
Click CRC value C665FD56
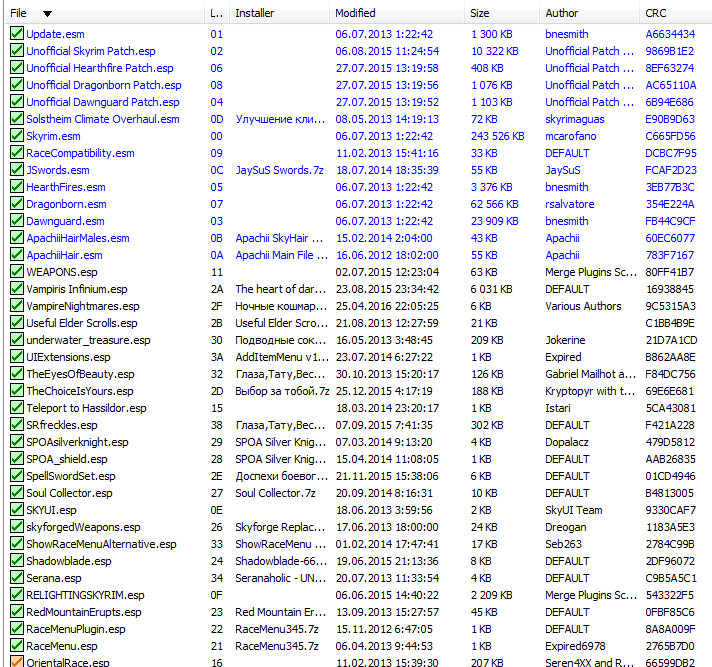670,136
